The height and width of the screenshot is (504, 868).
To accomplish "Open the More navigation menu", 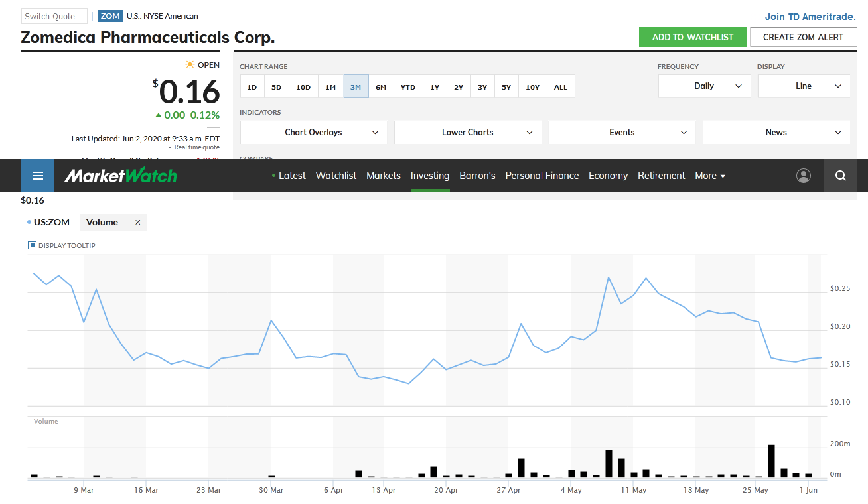I will tap(710, 176).
